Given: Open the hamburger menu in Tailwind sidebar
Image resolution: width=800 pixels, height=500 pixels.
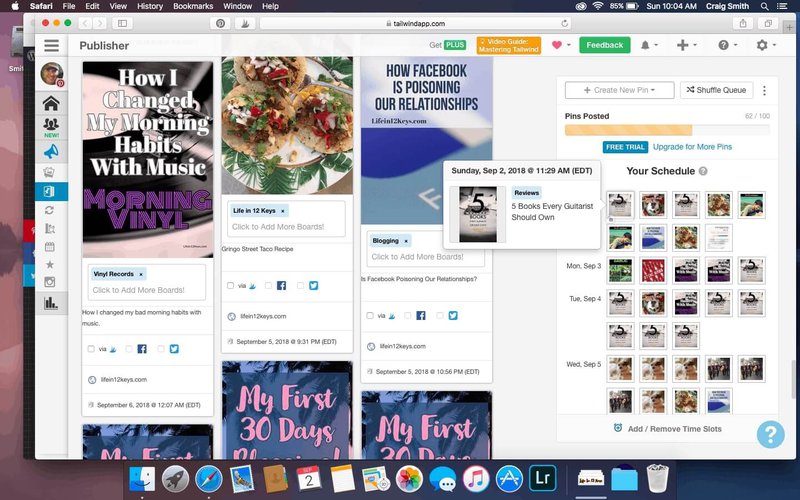Looking at the screenshot, I should click(52, 45).
